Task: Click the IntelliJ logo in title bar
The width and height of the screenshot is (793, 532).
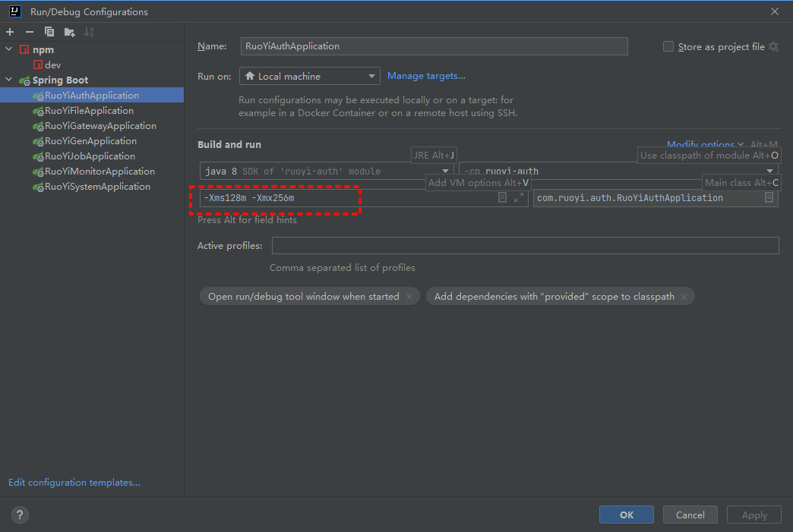Action: point(14,11)
